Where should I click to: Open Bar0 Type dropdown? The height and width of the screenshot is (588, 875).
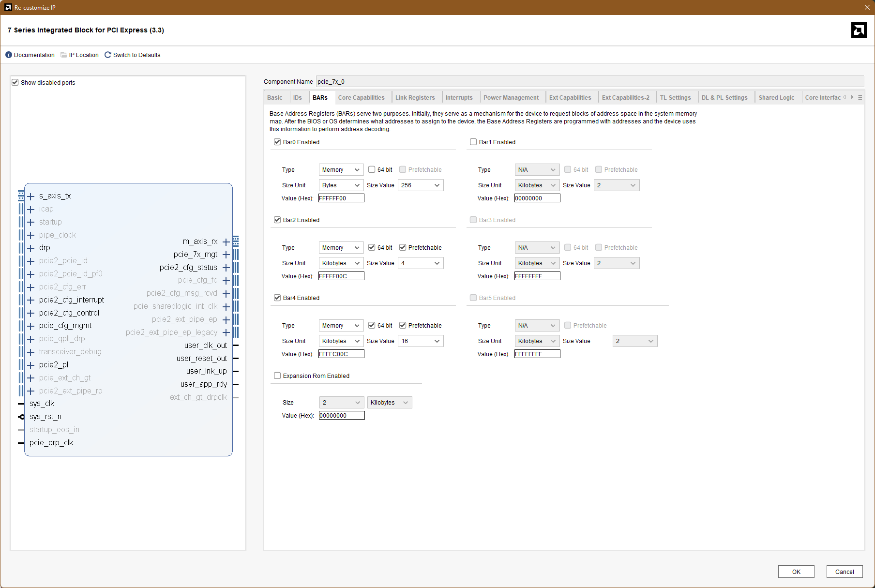pos(341,170)
